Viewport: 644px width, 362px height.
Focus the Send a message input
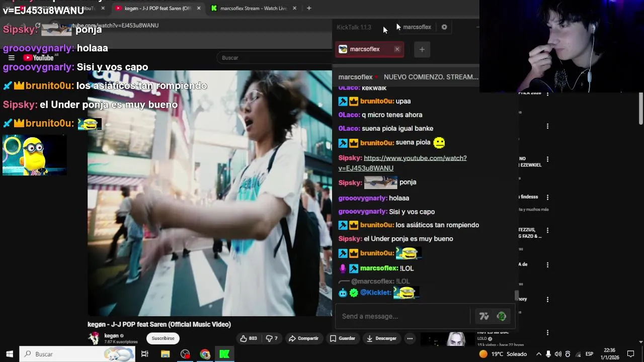click(x=403, y=316)
